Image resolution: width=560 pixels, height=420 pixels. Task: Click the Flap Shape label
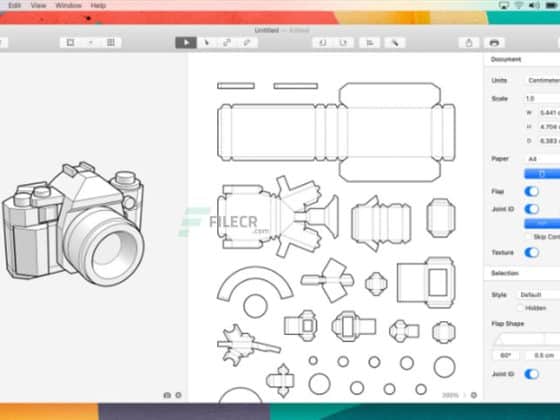508,324
